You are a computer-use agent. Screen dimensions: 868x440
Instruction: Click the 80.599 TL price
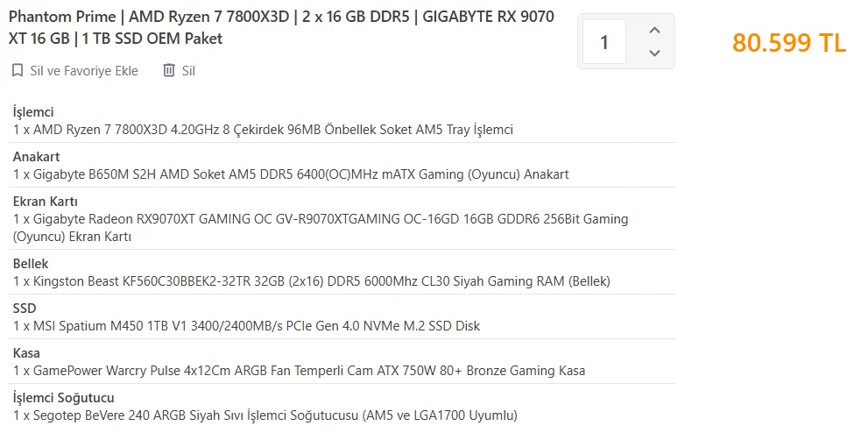point(788,43)
